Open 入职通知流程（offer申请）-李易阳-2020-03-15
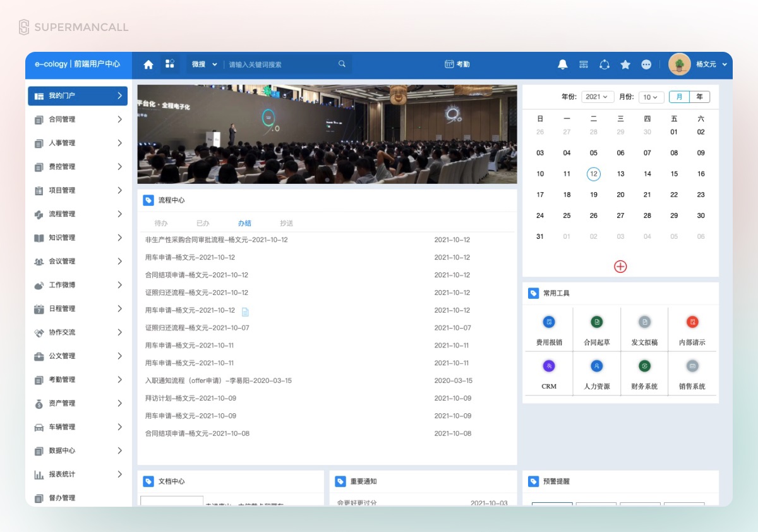 [x=219, y=381]
